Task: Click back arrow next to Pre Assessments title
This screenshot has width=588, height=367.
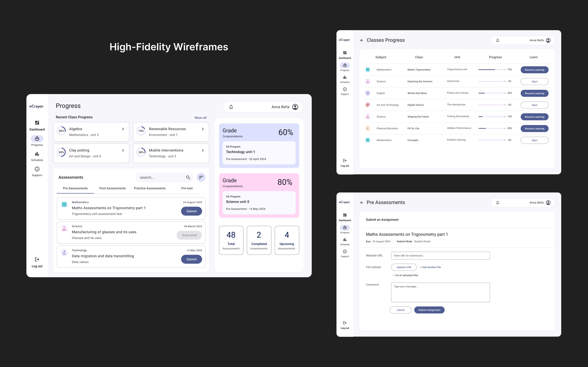Action: 362,203
